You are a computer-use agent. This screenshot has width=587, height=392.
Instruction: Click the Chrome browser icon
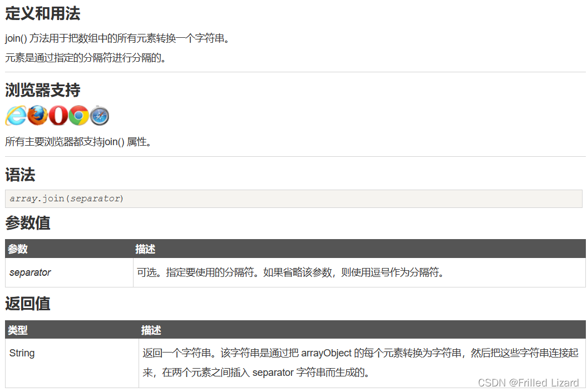coord(78,116)
